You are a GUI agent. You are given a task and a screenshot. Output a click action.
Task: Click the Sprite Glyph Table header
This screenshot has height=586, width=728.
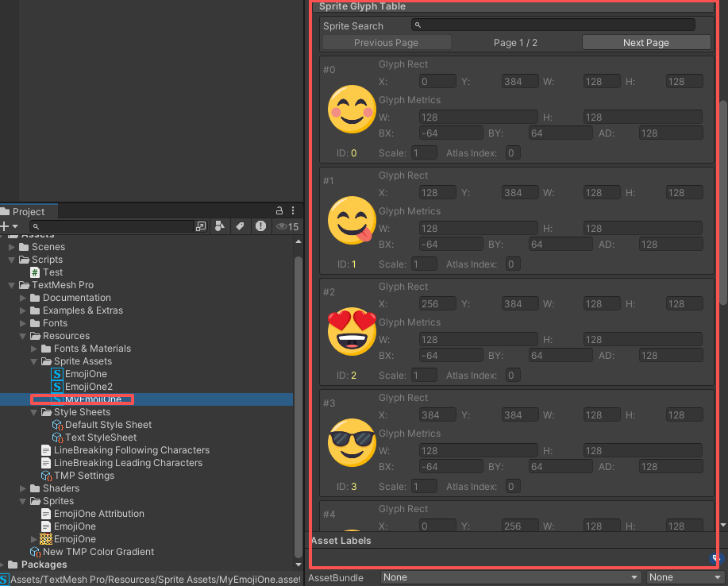point(363,6)
